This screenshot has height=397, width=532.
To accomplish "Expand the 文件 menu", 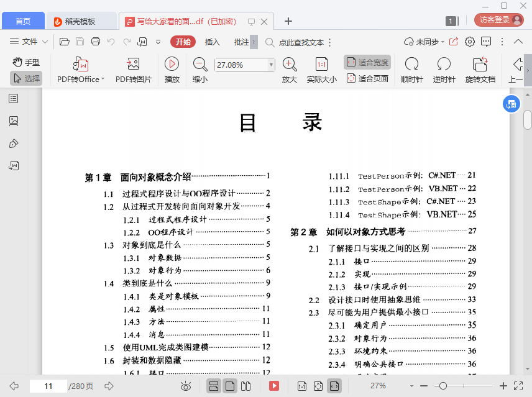I will 29,42.
